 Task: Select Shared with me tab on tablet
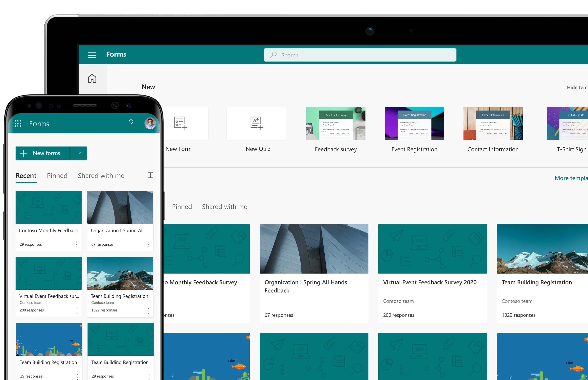[225, 207]
